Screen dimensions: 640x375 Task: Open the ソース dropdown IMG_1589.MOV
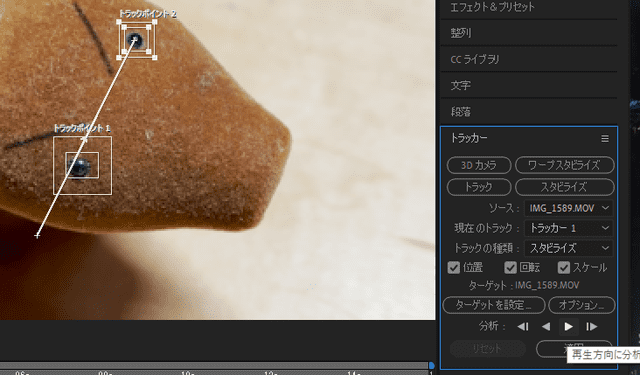coord(569,209)
